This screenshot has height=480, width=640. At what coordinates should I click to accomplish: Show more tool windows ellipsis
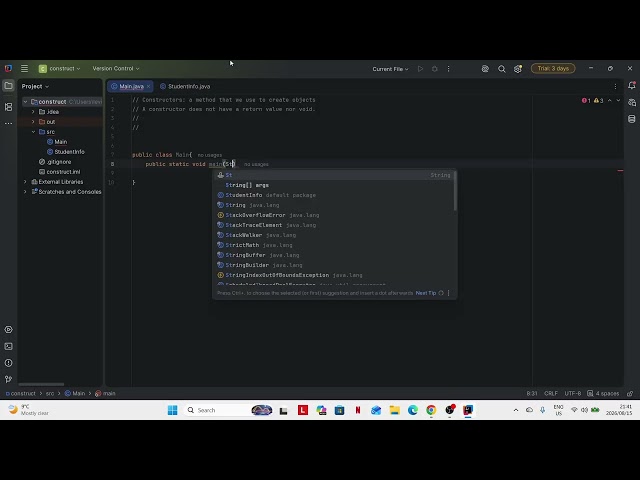(8, 123)
